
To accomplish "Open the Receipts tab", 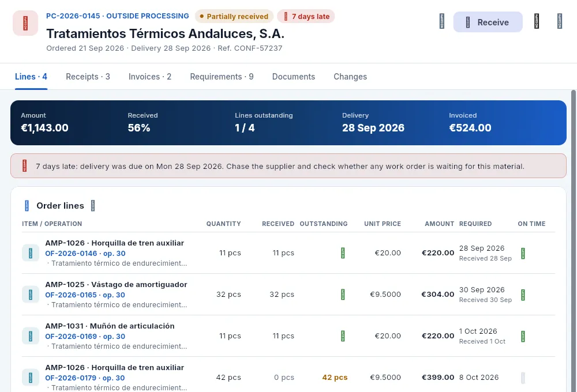I will pyautogui.click(x=88, y=77).
